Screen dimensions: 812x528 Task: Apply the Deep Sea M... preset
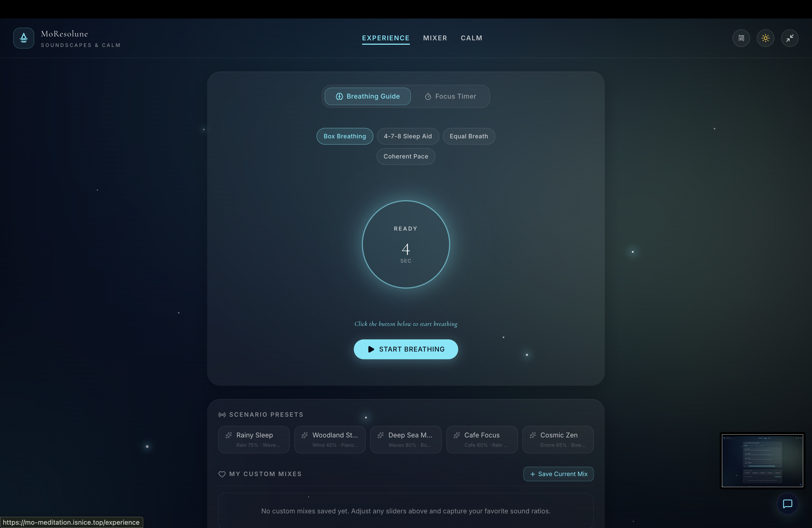coord(406,440)
